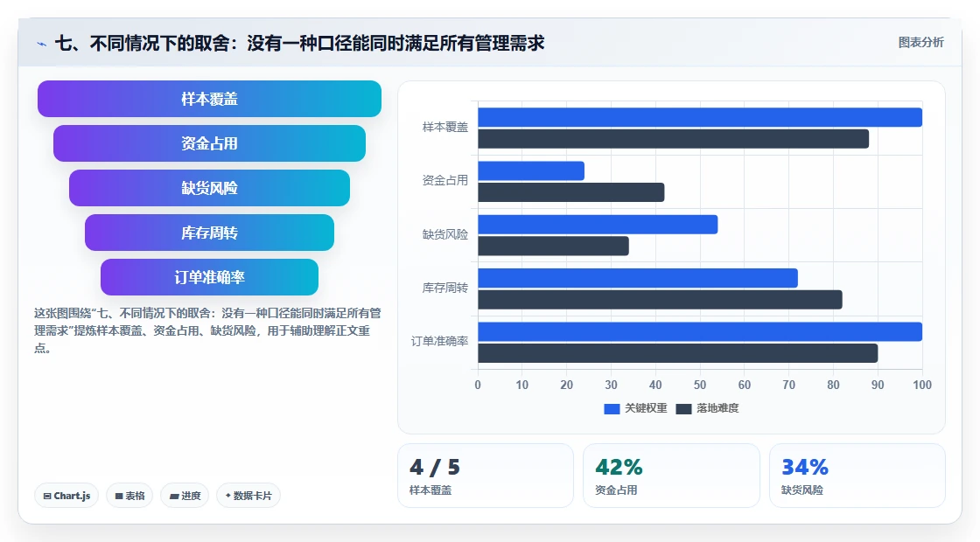Select the 缺货风险 funnel bar
The height and width of the screenshot is (542, 980).
point(209,188)
